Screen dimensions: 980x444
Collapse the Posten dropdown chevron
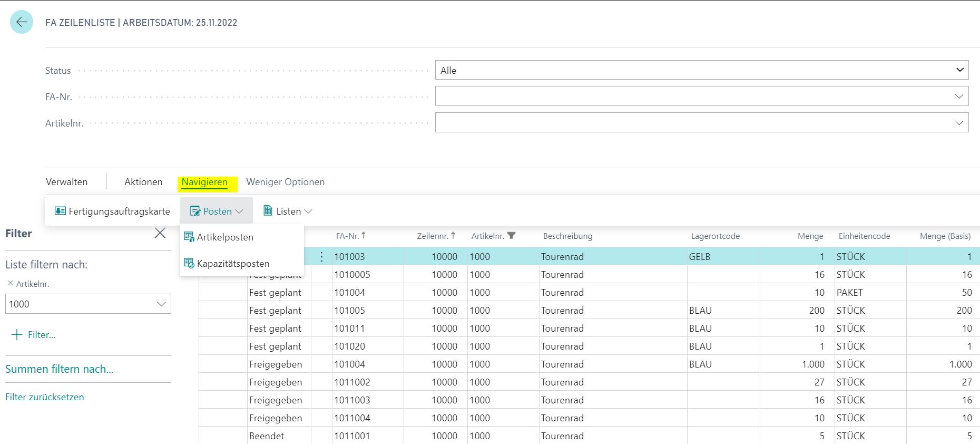239,211
